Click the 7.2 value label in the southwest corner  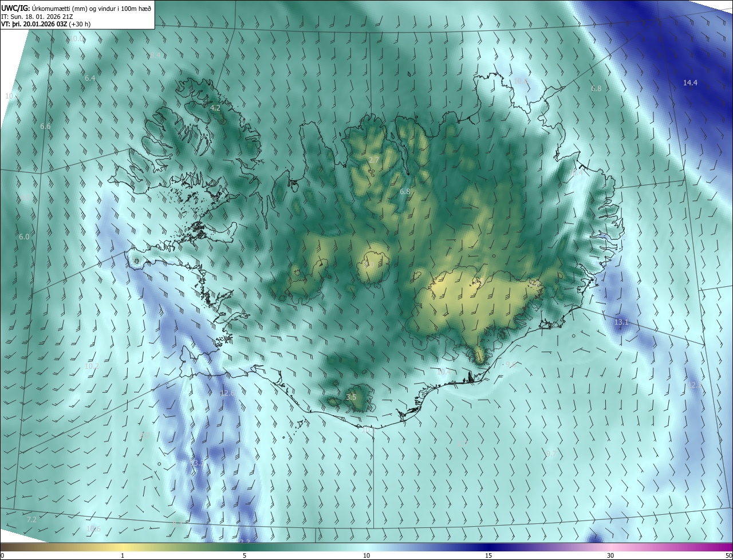(x=31, y=519)
